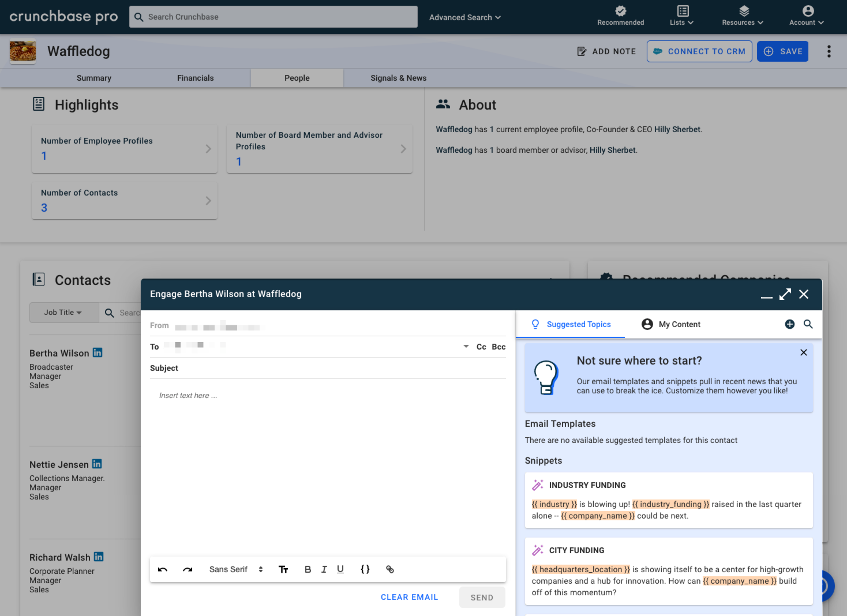Click the plus icon to add content
The height and width of the screenshot is (616, 847).
tap(790, 324)
